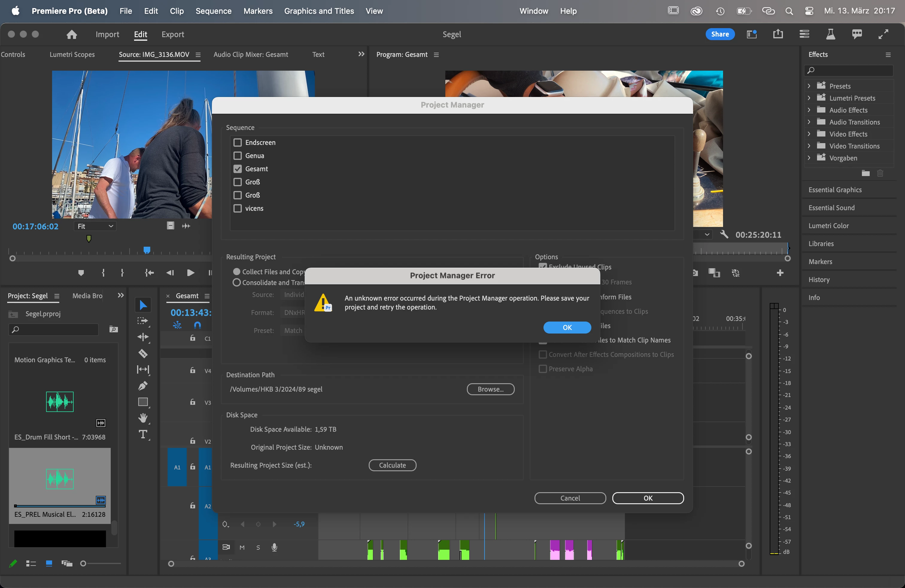Viewport: 905px width, 588px height.
Task: Switch to the Lumetri Scopes tab
Action: (x=72, y=54)
